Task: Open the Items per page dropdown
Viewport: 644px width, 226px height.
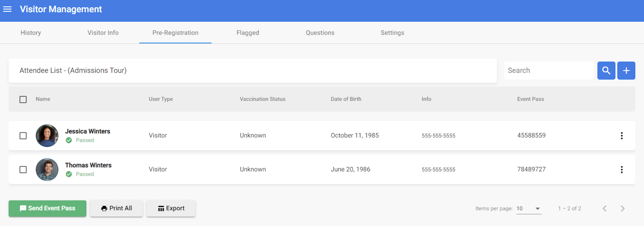Action: pos(529,209)
